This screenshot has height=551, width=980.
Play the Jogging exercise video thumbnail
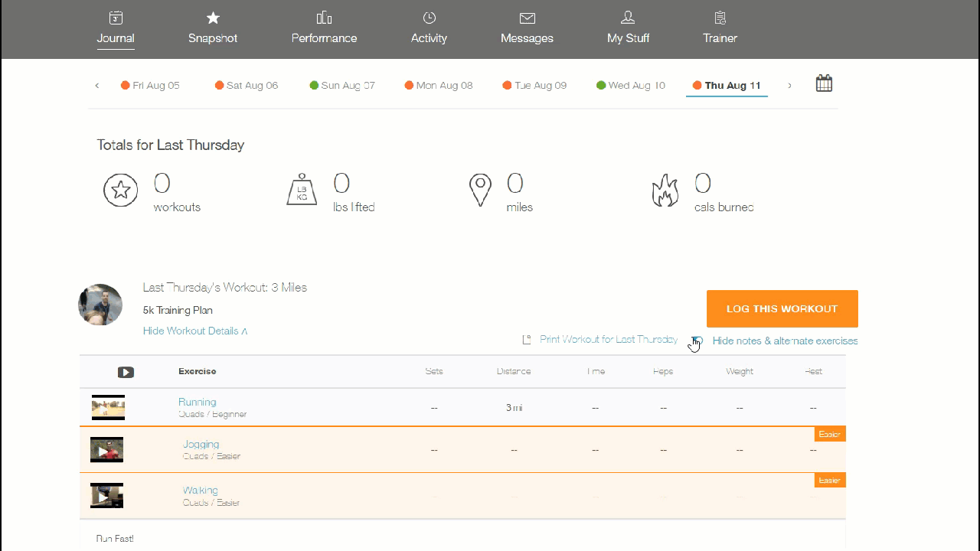click(x=106, y=450)
